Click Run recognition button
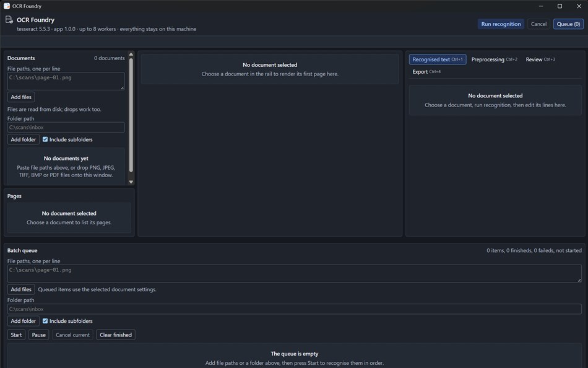588x368 pixels. (x=501, y=24)
